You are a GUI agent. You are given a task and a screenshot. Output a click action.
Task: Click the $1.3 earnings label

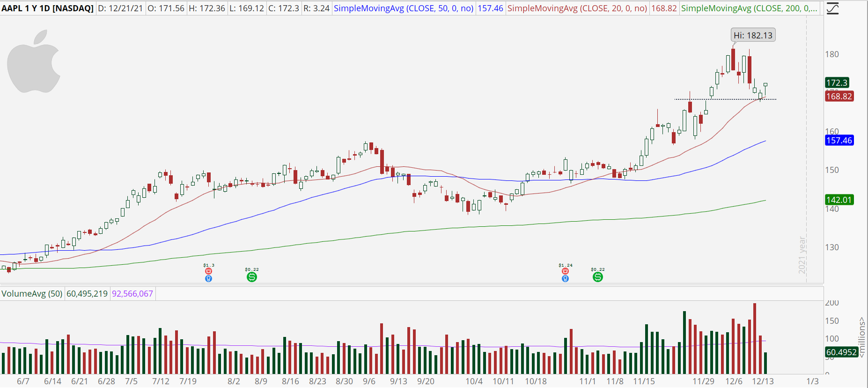[209, 266]
